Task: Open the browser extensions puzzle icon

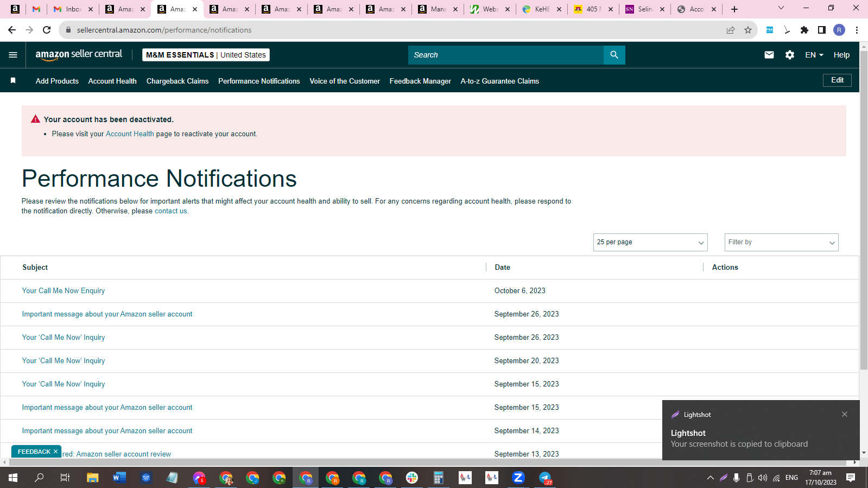Action: 804,30
